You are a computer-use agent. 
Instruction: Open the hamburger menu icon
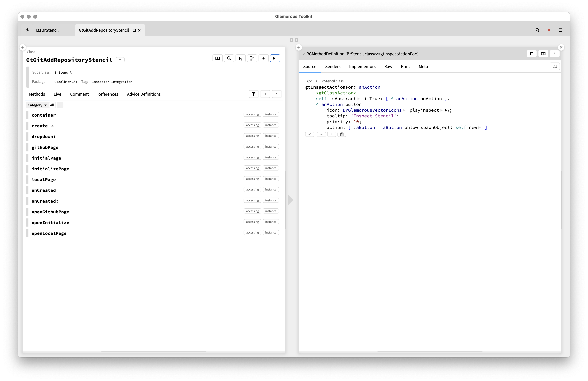pyautogui.click(x=560, y=30)
